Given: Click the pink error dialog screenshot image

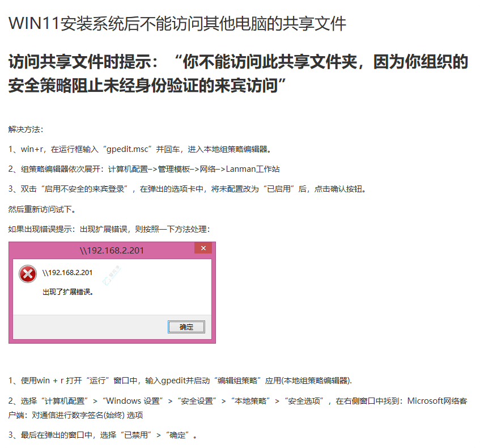Looking at the screenshot, I should point(112,293).
